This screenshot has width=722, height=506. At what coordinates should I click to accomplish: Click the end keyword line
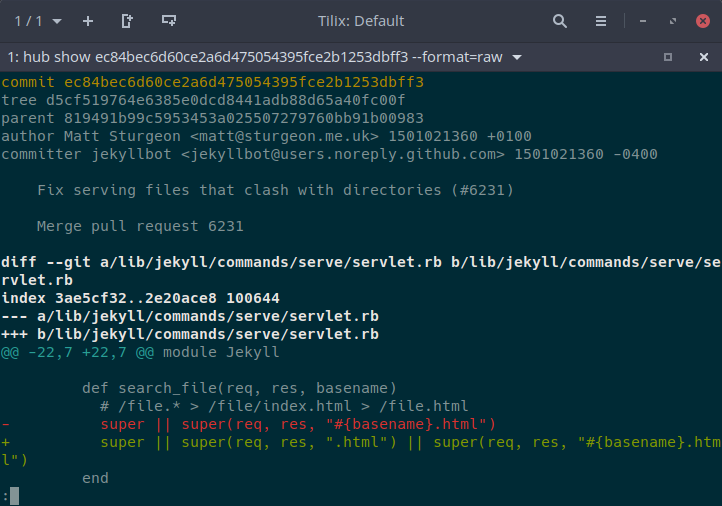tap(95, 478)
